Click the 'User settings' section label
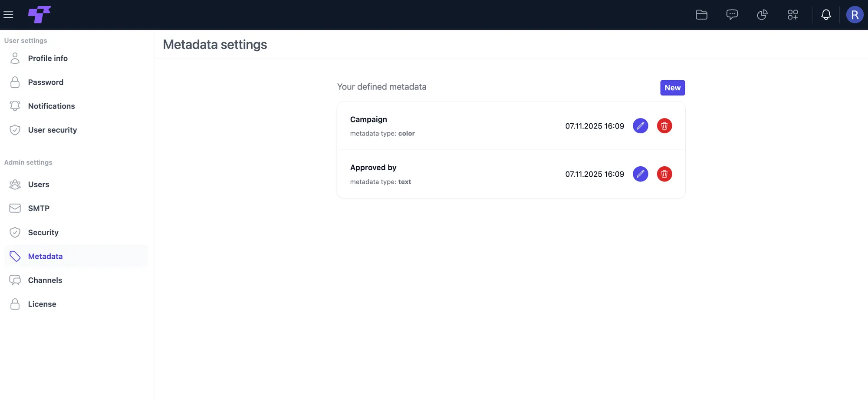The width and height of the screenshot is (868, 402). point(26,40)
